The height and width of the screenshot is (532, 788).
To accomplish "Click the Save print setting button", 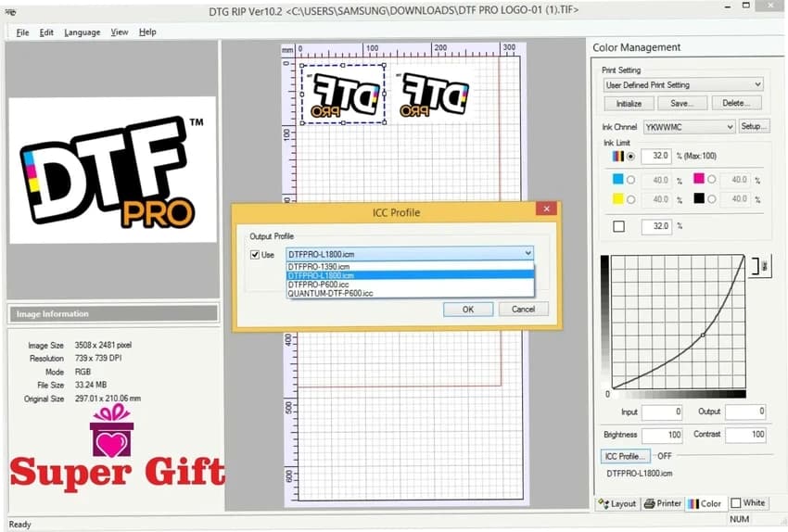I will pyautogui.click(x=681, y=104).
